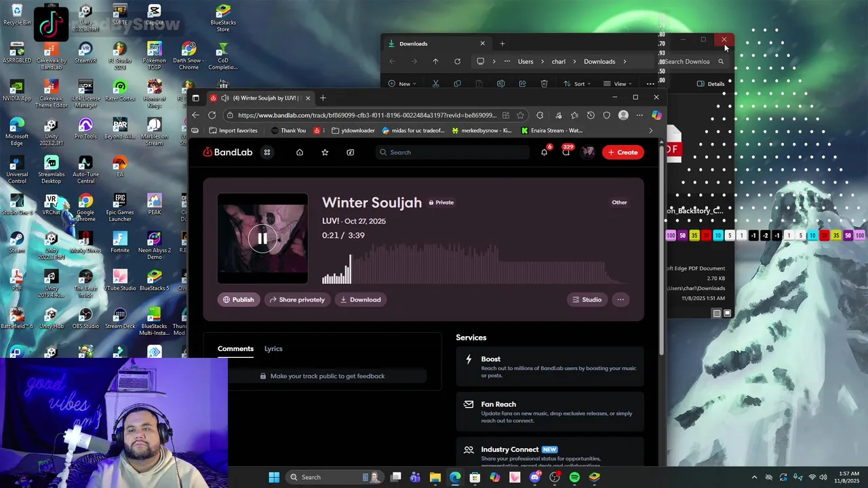Open Discord from the taskbar

[535, 477]
